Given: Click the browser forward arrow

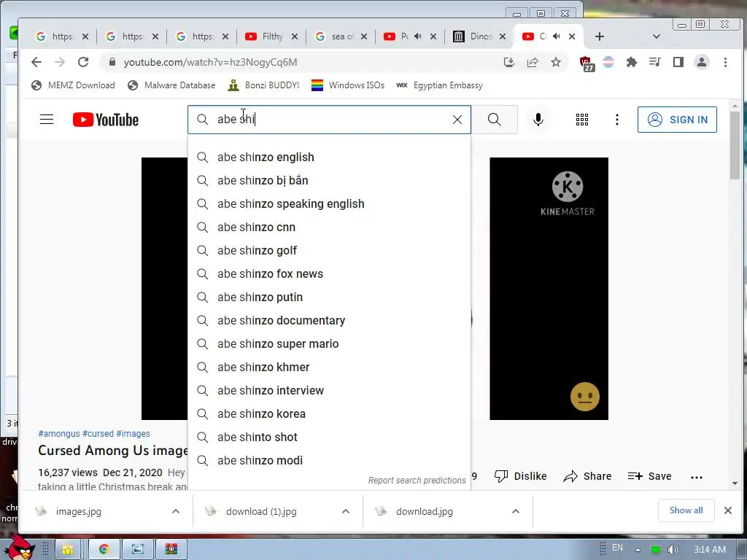Looking at the screenshot, I should (60, 62).
